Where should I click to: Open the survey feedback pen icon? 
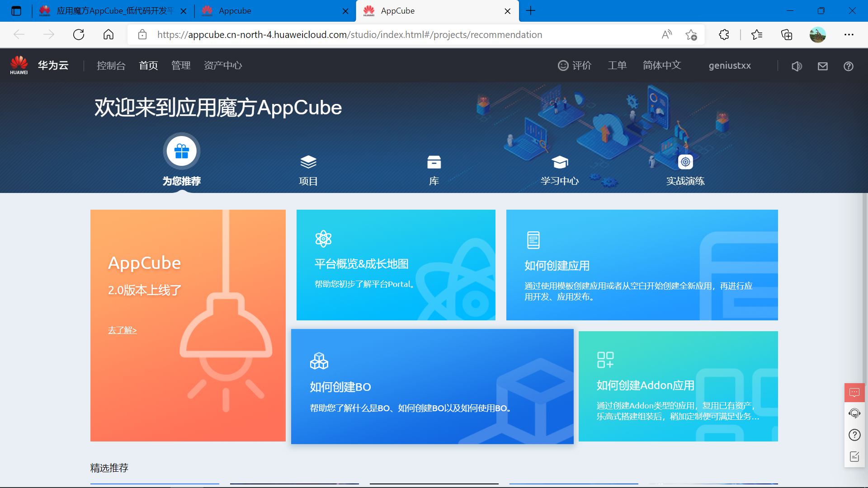[854, 456]
